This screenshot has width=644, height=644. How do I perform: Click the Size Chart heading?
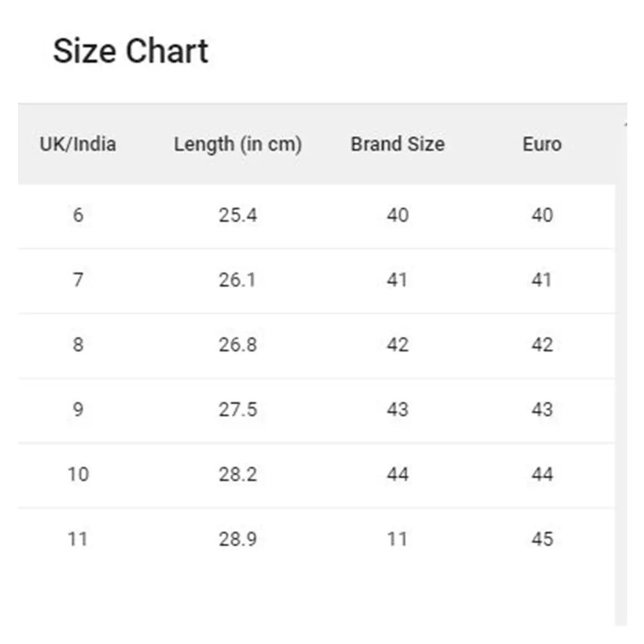131,52
